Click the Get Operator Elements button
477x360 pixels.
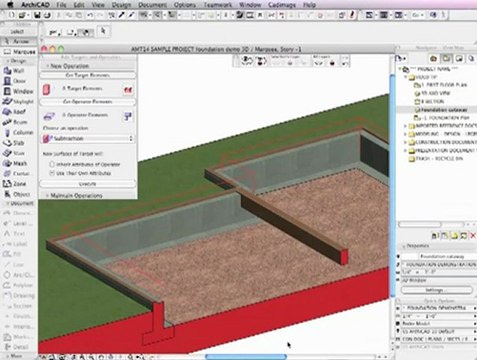pos(88,102)
